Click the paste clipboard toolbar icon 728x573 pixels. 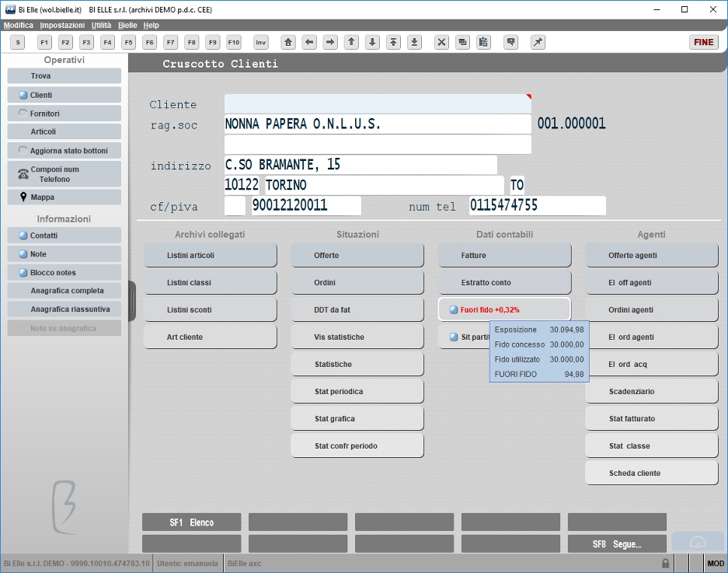[x=483, y=42]
